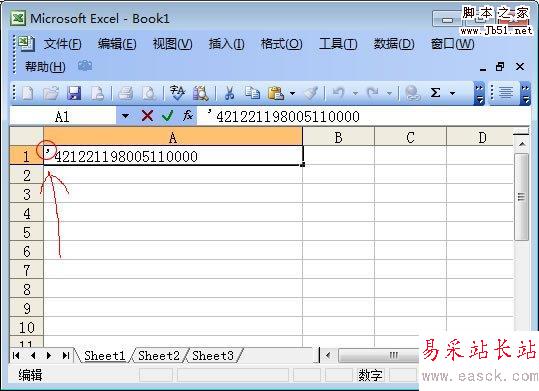
Task: Open the Paste options dropdown arrow
Action: click(292, 93)
